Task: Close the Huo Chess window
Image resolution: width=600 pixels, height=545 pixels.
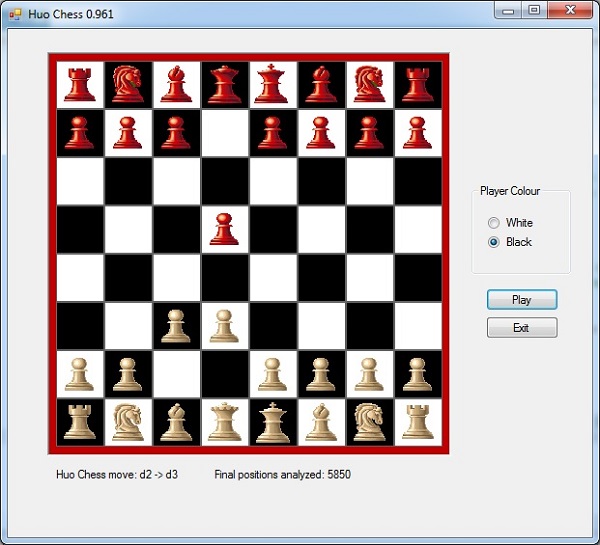Action: pyautogui.click(x=570, y=10)
